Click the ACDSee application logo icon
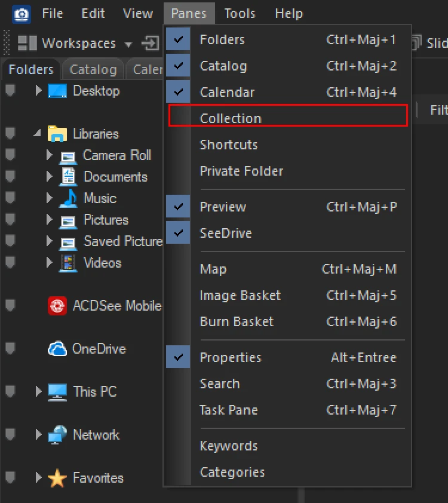Image resolution: width=448 pixels, height=503 pixels. click(22, 14)
